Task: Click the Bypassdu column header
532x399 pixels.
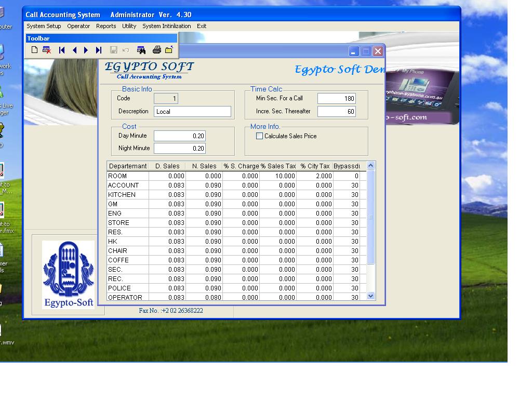Action: tap(347, 166)
